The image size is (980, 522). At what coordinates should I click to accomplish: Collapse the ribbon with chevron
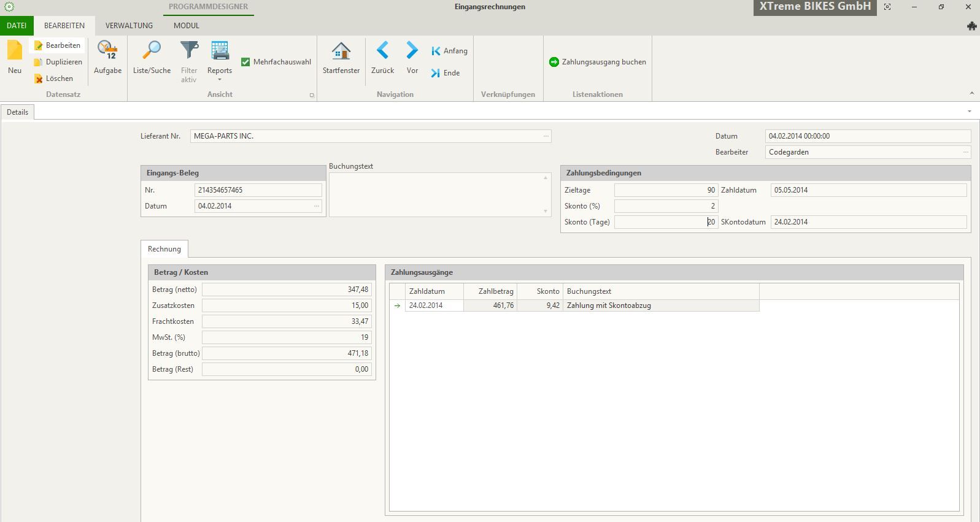pos(971,93)
